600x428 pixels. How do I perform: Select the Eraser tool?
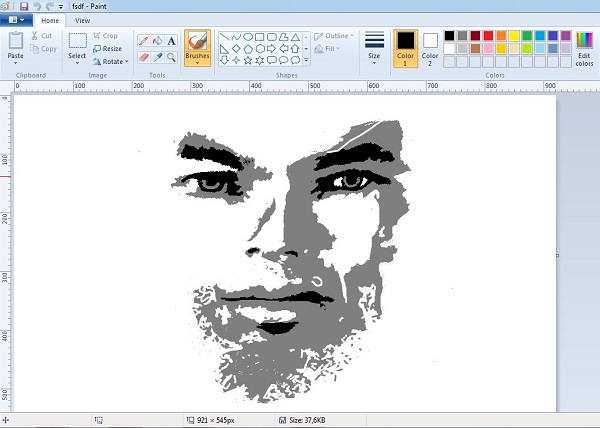click(142, 57)
